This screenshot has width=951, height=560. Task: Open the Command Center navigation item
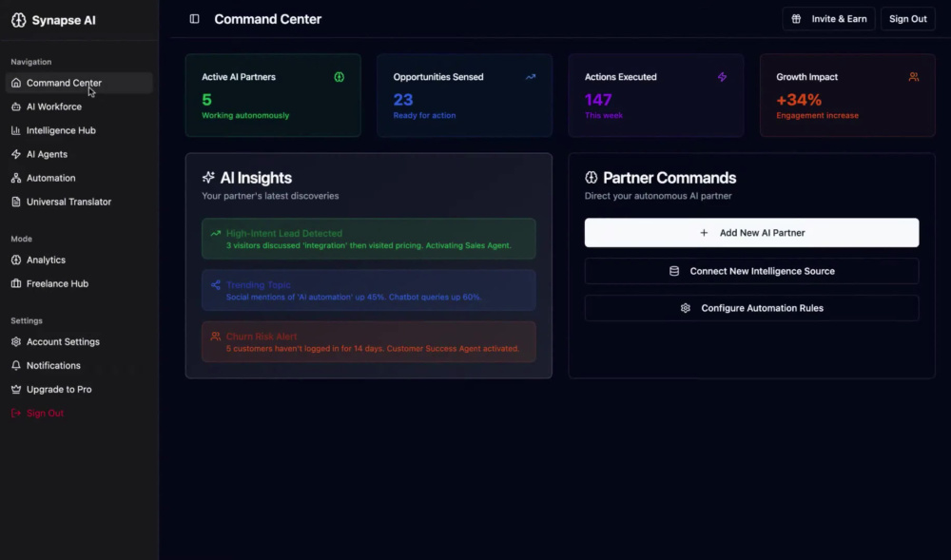(x=79, y=83)
